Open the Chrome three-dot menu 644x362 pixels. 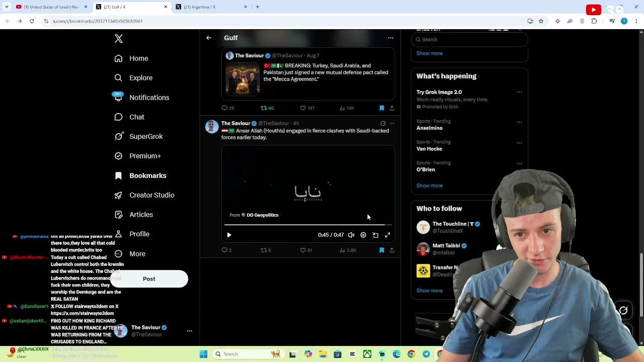click(636, 21)
